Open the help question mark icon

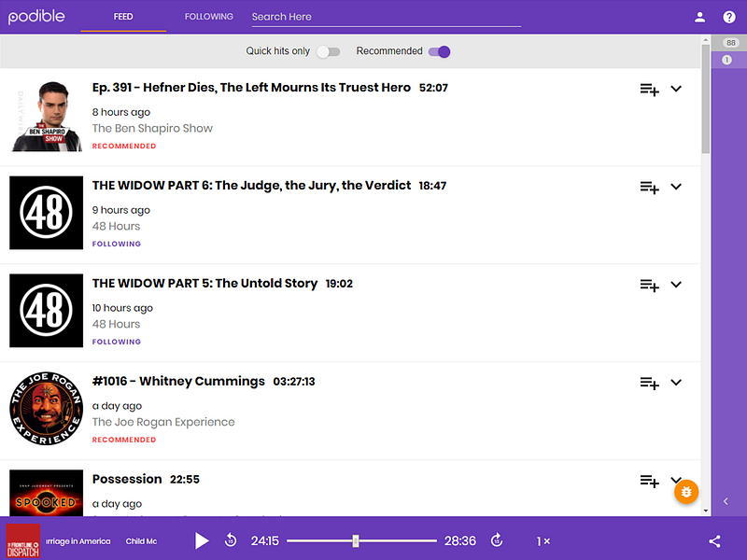pyautogui.click(x=729, y=17)
